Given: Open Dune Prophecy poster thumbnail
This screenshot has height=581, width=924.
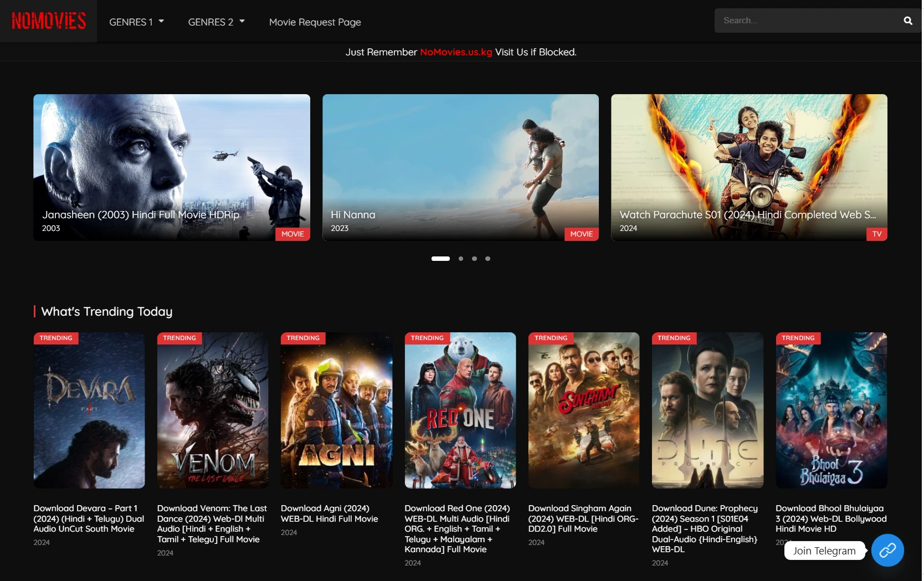Looking at the screenshot, I should point(707,410).
